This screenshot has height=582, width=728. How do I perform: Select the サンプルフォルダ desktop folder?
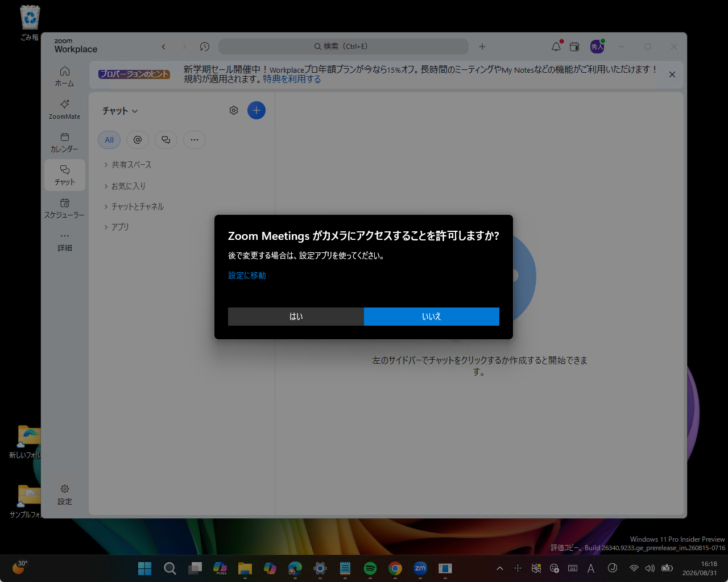pyautogui.click(x=26, y=501)
